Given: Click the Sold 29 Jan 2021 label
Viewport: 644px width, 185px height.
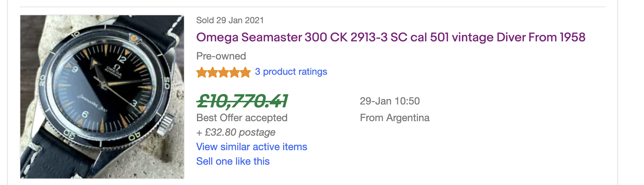Looking at the screenshot, I should 230,20.
